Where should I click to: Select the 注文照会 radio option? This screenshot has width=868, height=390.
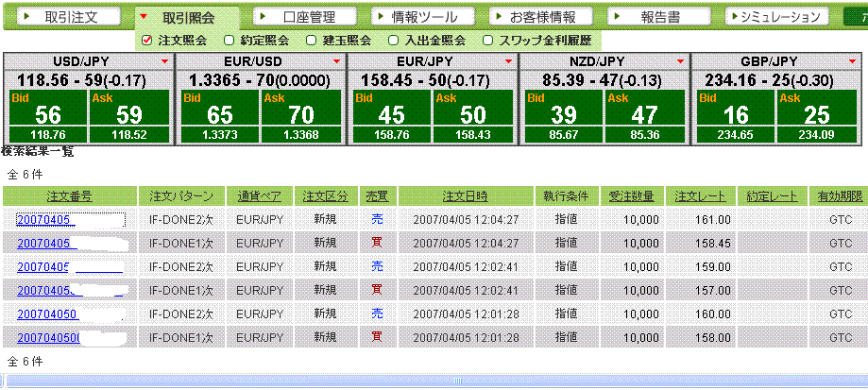[146, 41]
